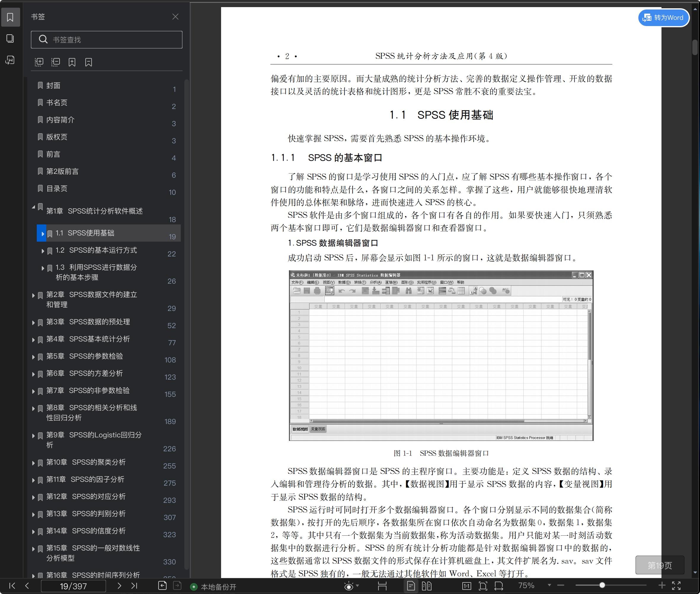
Task: Click the delete bookmark icon
Action: (x=89, y=62)
